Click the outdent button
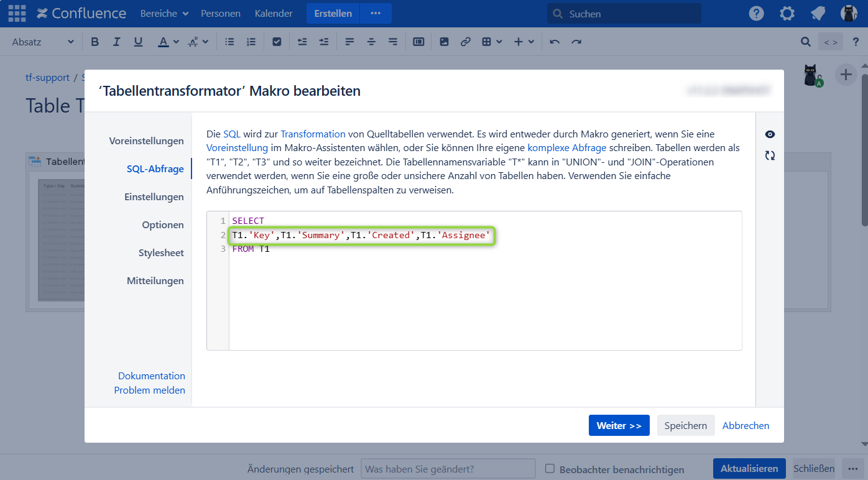 coord(302,42)
